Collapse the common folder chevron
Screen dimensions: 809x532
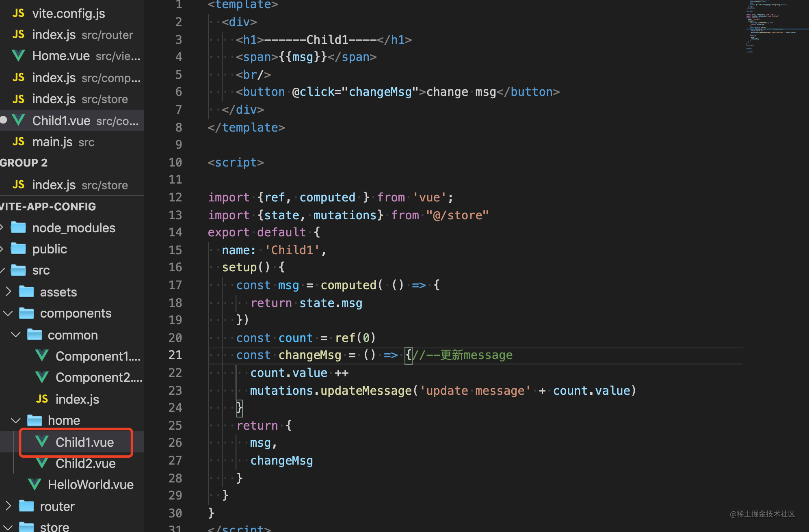[x=16, y=335]
